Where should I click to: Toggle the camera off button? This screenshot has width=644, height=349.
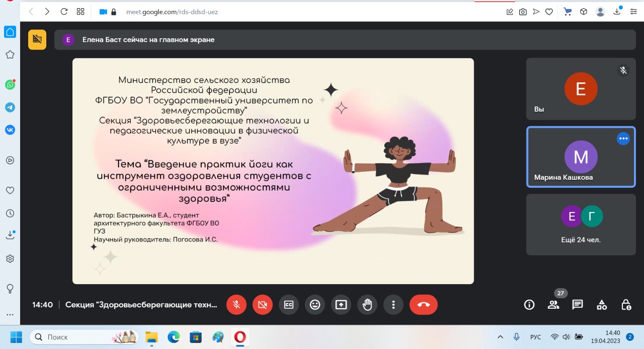(x=262, y=305)
